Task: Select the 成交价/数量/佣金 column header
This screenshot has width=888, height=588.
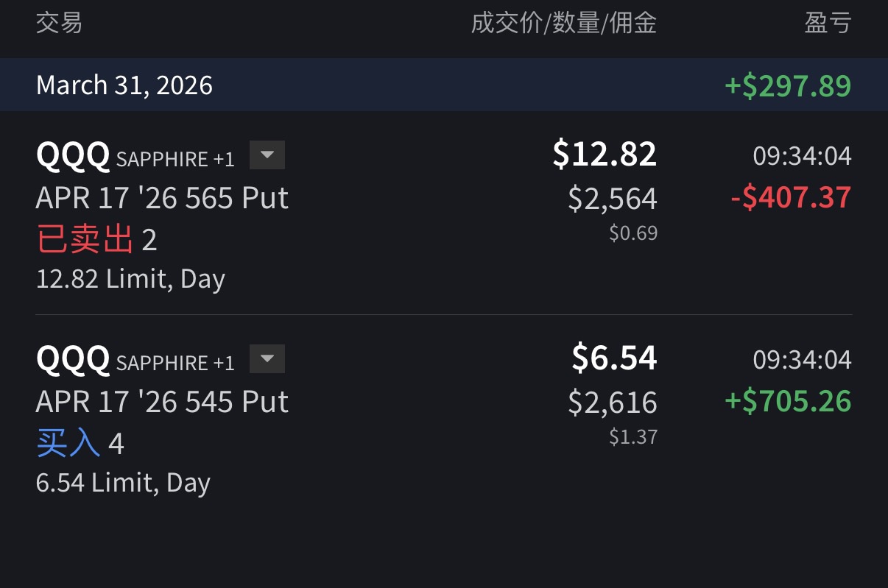Action: pyautogui.click(x=563, y=23)
